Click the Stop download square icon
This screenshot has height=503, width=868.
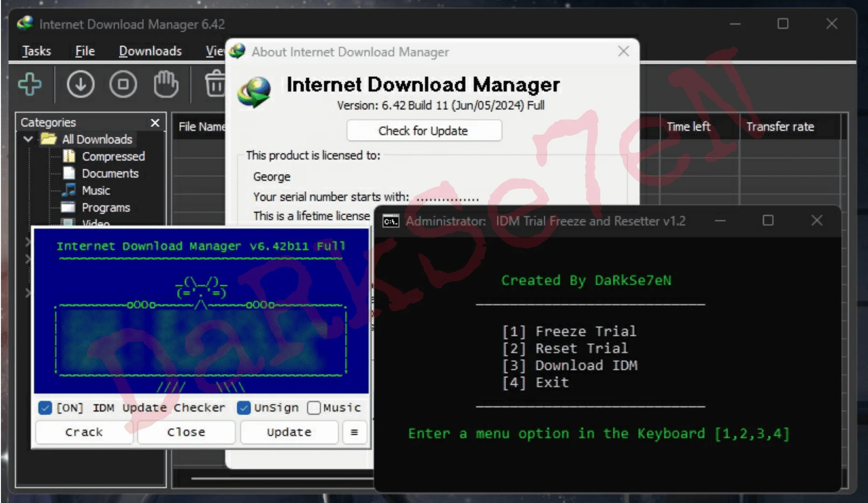point(123,84)
